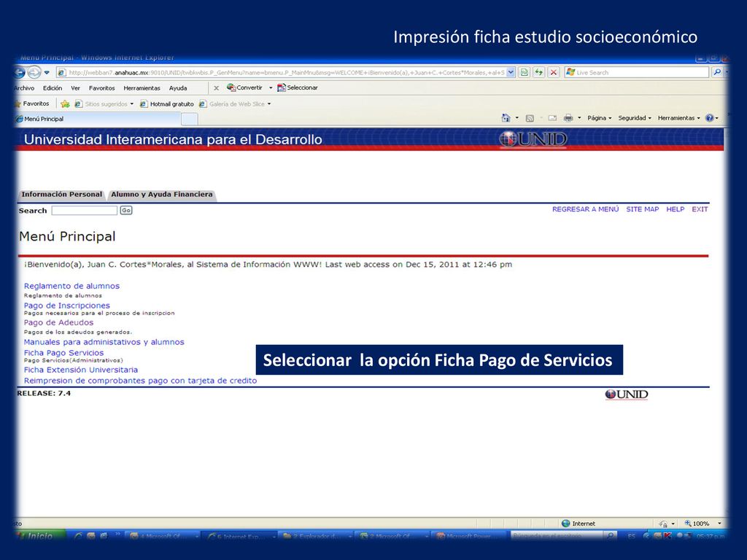Screen dimensions: 747x560
Task: Click the EXIT link
Action: 700,209
